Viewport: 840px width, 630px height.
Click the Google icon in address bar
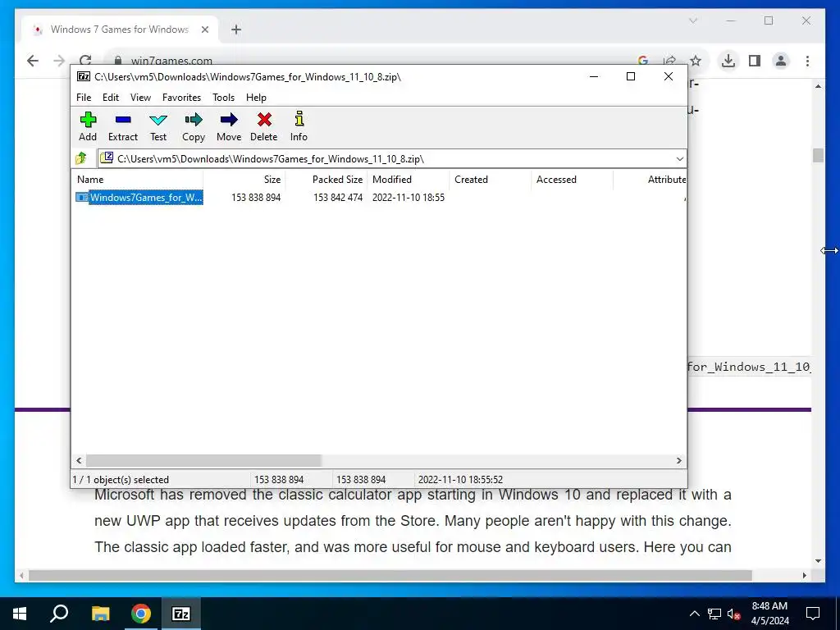[x=643, y=61]
